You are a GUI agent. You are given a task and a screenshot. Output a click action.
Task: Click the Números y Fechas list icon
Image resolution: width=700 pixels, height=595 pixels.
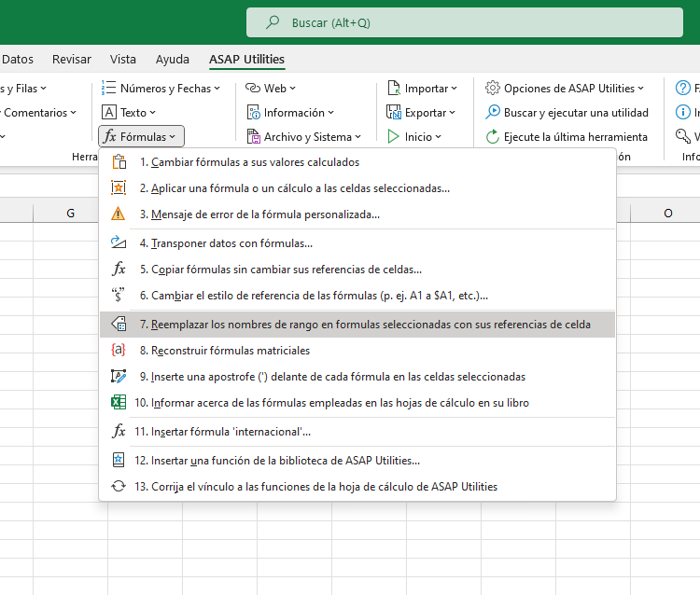click(108, 88)
